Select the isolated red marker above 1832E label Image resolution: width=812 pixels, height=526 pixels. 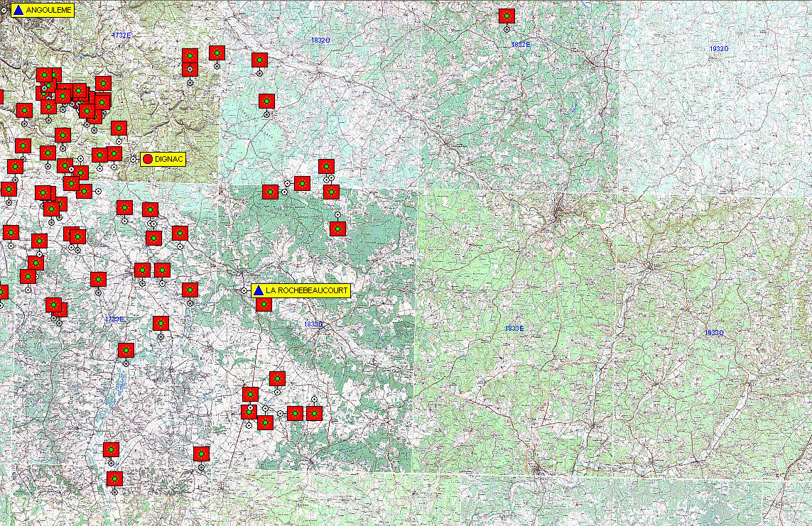pyautogui.click(x=506, y=16)
